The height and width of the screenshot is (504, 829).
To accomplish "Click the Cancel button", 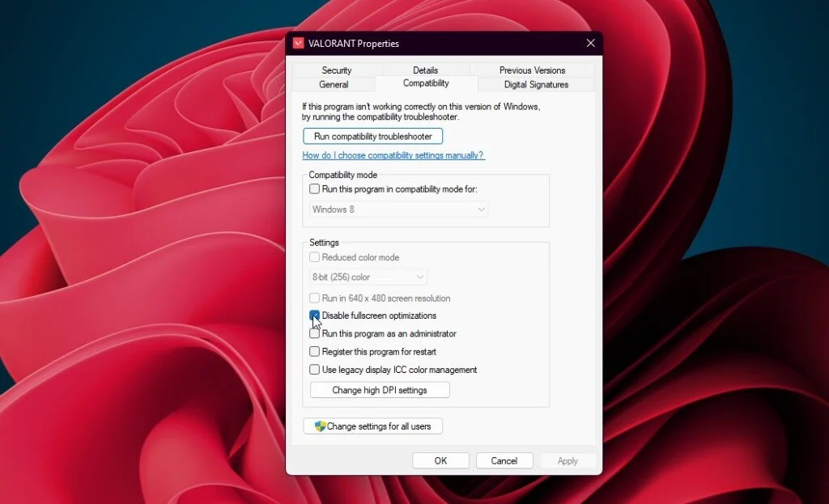I will coord(504,460).
